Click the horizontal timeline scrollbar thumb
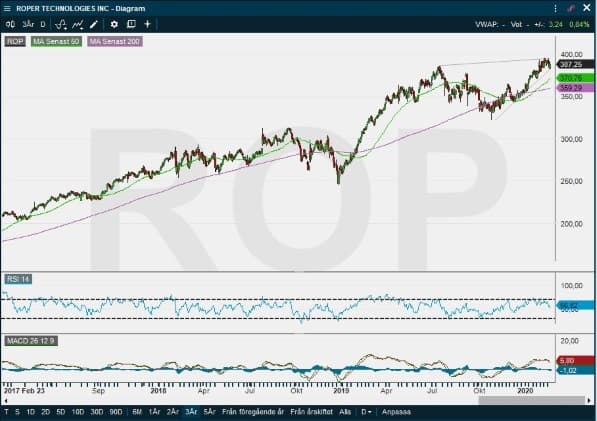597x421 pixels. point(532,400)
